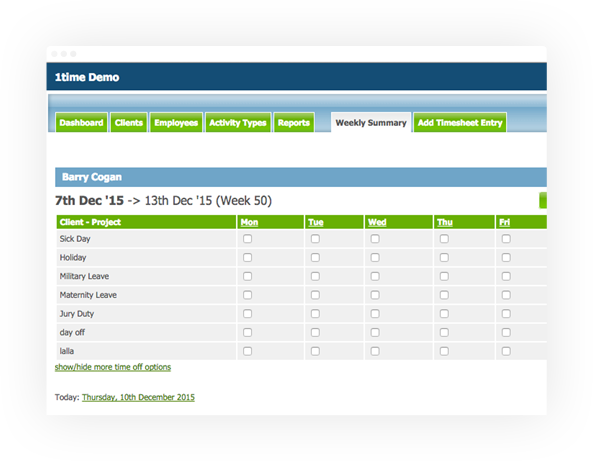Click the 1time Demo header title

click(87, 77)
